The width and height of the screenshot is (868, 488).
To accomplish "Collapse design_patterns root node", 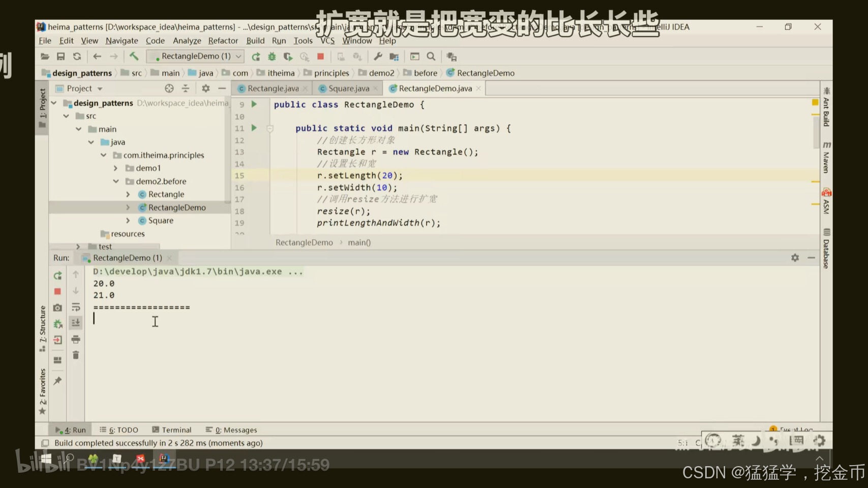I will 54,103.
